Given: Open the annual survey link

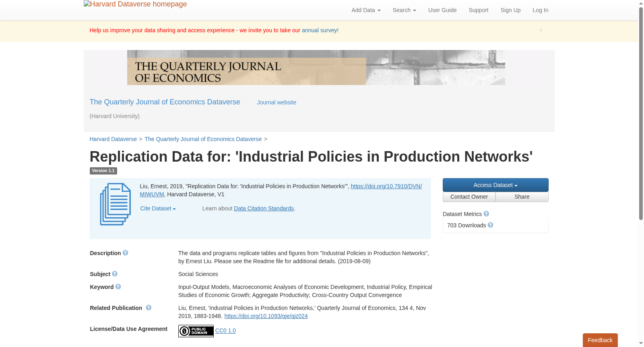Looking at the screenshot, I should coord(320,30).
